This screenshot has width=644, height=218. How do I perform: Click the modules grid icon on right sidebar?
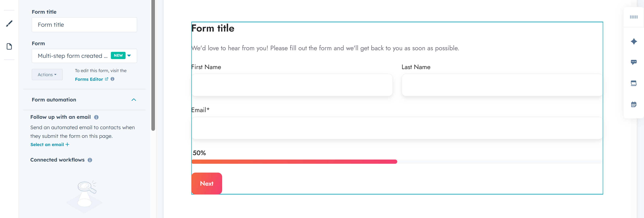point(634,17)
